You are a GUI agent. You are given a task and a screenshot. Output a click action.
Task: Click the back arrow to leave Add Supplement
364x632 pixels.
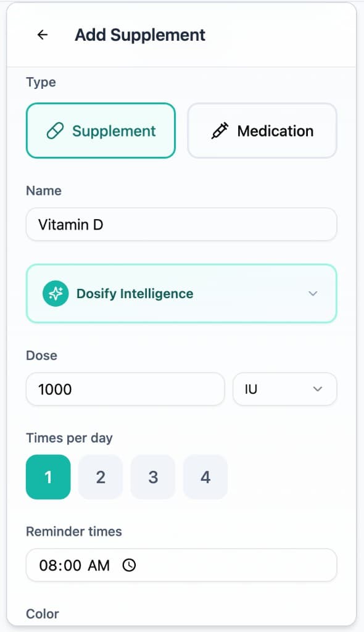click(41, 35)
